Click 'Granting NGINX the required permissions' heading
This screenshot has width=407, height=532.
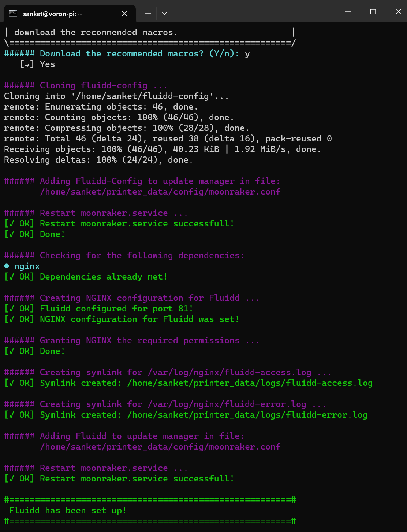(150, 340)
